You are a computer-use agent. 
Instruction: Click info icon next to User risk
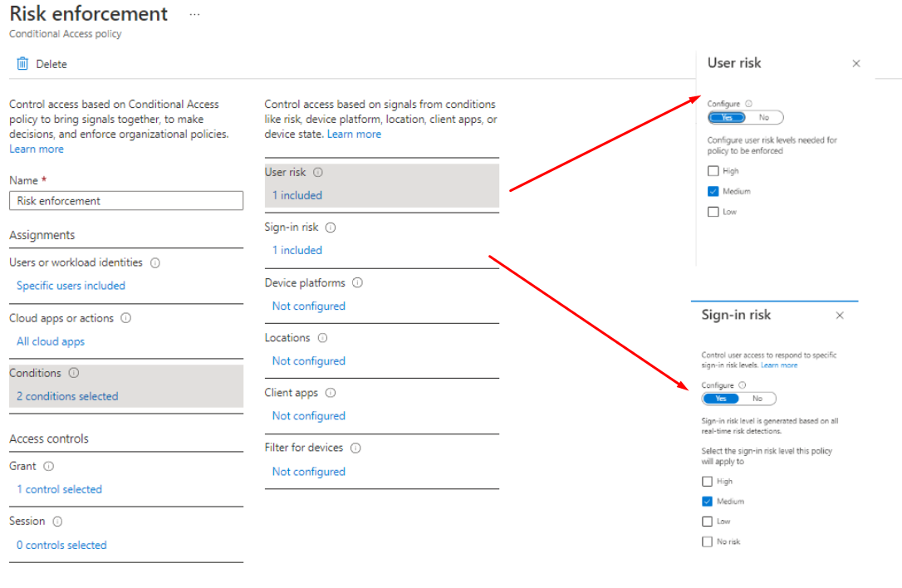(x=318, y=173)
